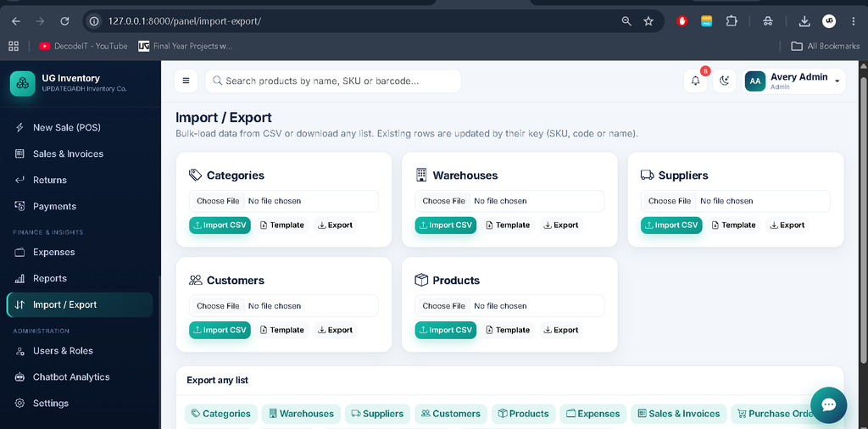Open Settings in sidebar
Viewport: 868px width, 429px height.
(x=80, y=403)
